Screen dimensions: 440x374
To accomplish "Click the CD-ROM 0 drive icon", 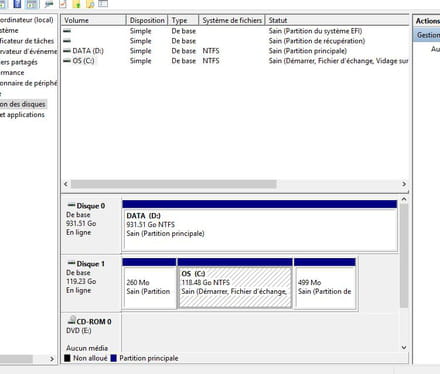I will tap(72, 321).
